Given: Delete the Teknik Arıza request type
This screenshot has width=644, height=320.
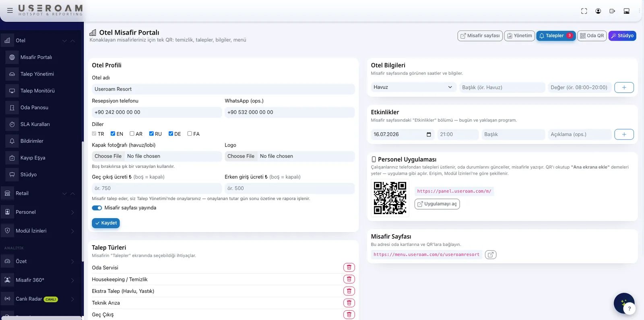Looking at the screenshot, I should [x=349, y=303].
